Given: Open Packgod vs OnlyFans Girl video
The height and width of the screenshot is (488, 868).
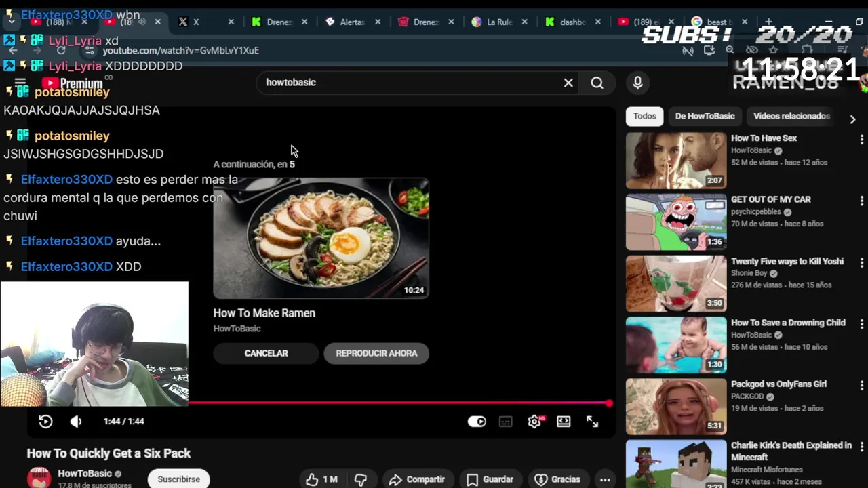Looking at the screenshot, I should point(778,384).
